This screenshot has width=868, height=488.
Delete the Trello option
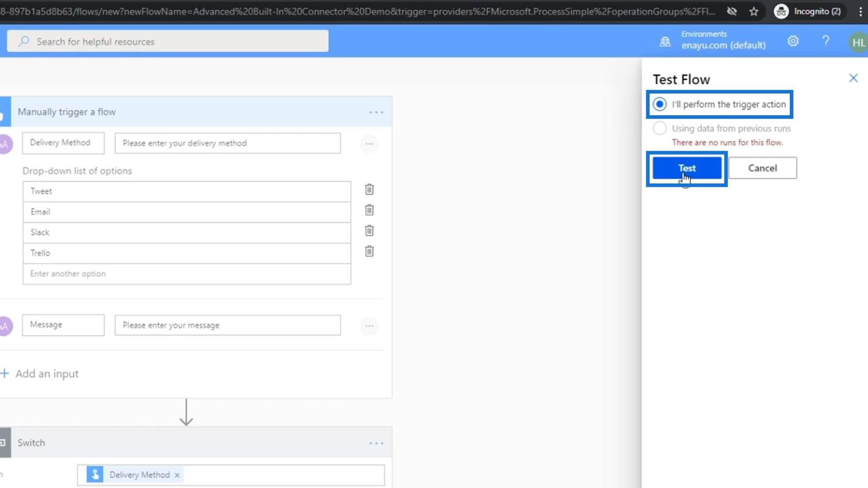(x=369, y=251)
